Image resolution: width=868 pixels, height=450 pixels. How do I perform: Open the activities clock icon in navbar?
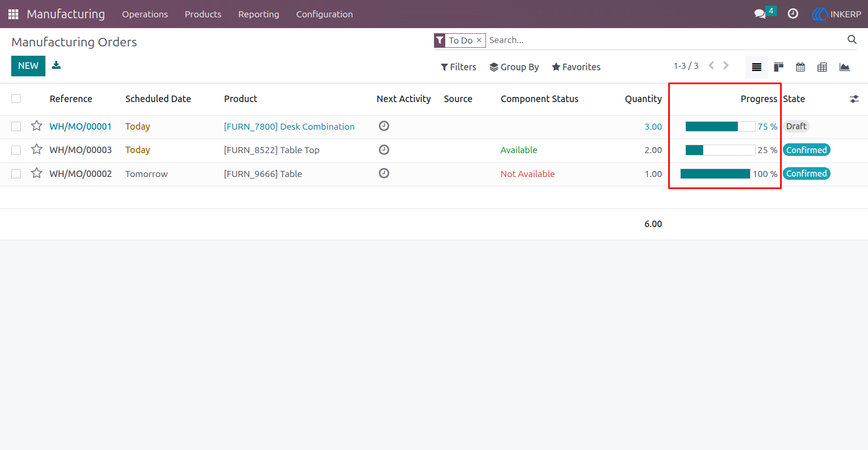click(793, 14)
